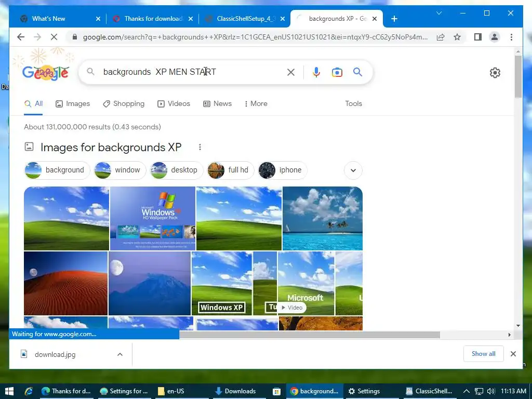Open the red desert dune thumbnail
Screen dimensions: 532x399
66,283
